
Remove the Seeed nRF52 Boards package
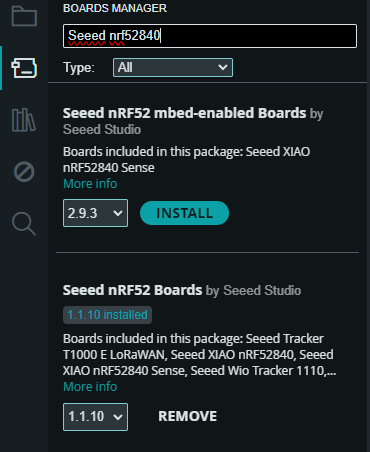pyautogui.click(x=188, y=416)
